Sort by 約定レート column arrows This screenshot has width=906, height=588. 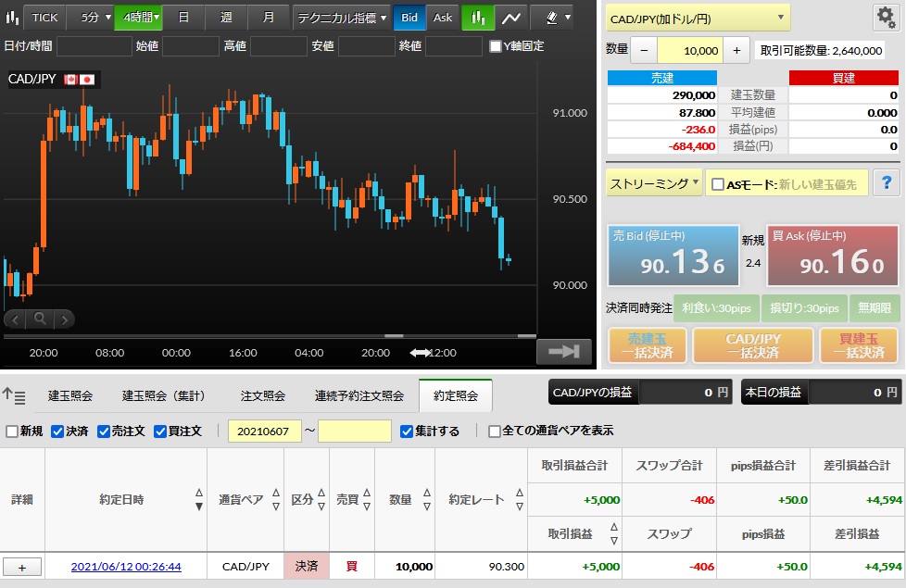point(520,500)
